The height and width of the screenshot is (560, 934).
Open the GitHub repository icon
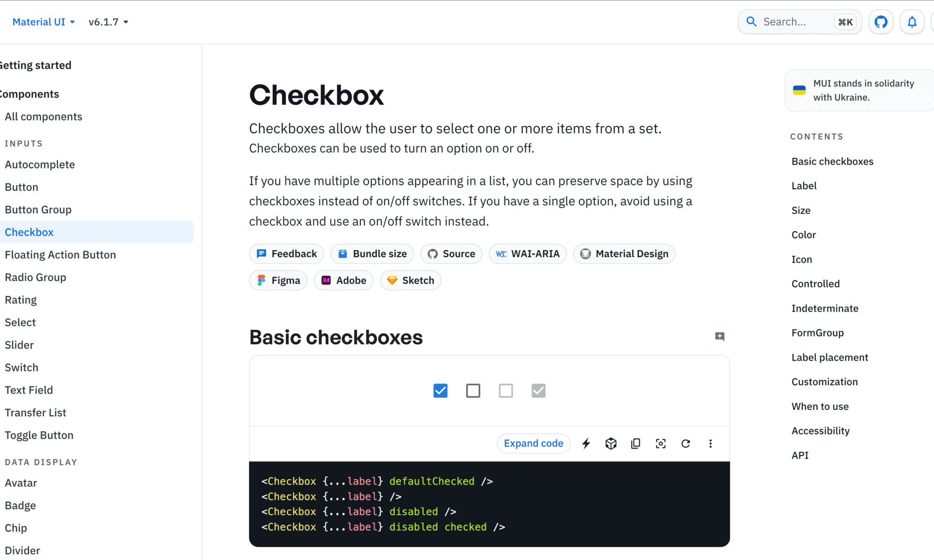click(881, 22)
